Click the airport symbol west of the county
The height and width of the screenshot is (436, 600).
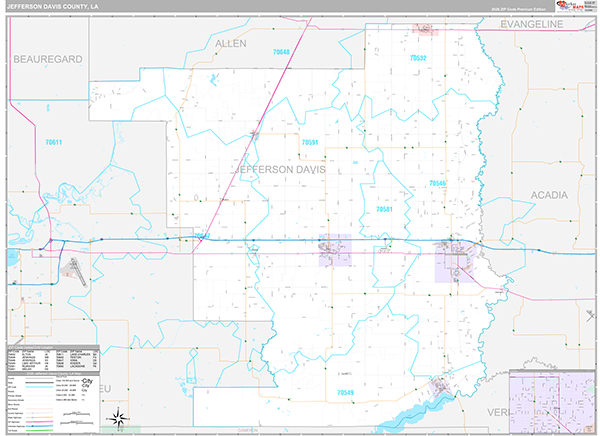74,268
